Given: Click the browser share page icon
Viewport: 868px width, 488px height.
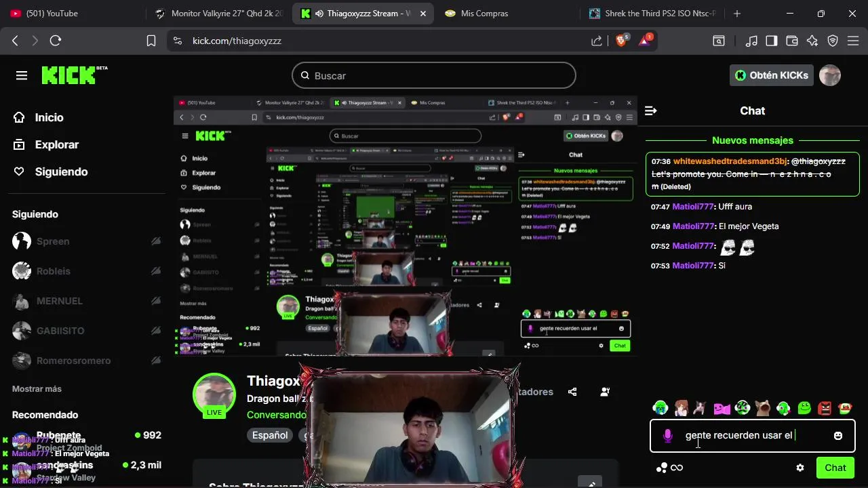Looking at the screenshot, I should pos(597,41).
